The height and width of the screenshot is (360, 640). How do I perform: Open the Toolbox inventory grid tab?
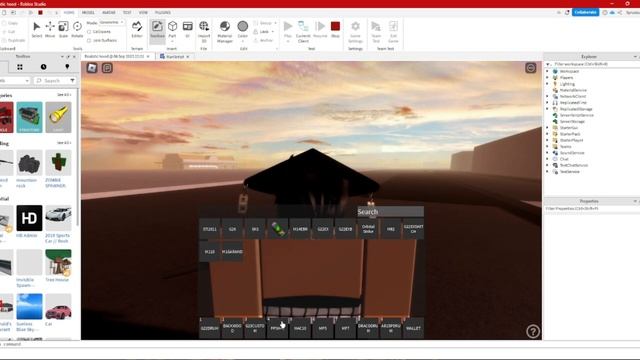(x=20, y=67)
